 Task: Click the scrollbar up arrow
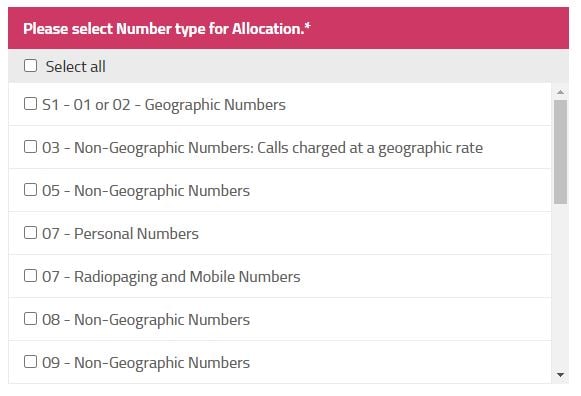(x=560, y=92)
